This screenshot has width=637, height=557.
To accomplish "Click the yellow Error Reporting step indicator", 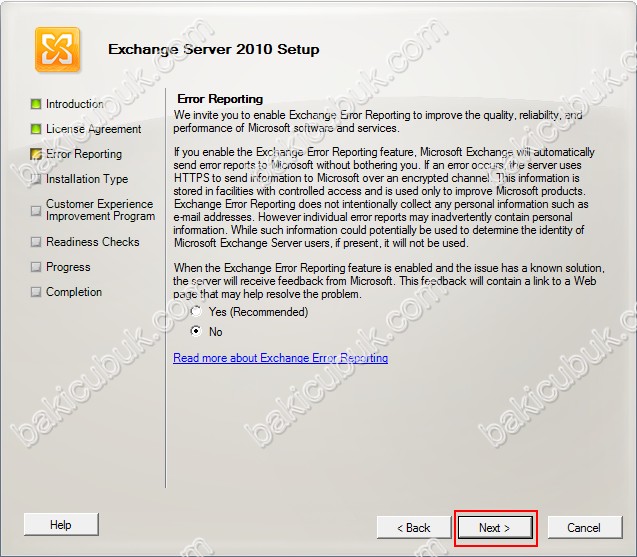I will pos(36,154).
